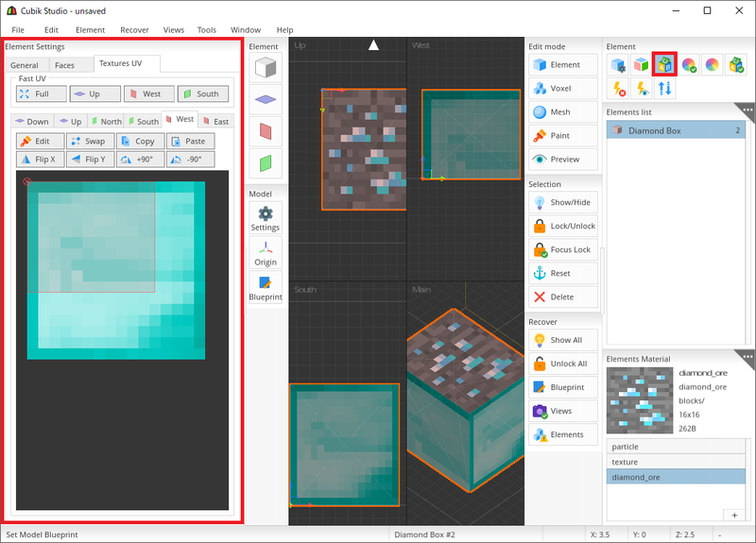This screenshot has height=543, width=756.
Task: Open Elements list panel options corner menu
Action: coord(747,110)
